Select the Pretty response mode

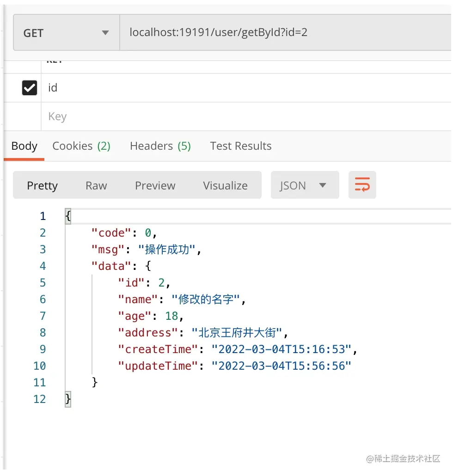tap(42, 185)
